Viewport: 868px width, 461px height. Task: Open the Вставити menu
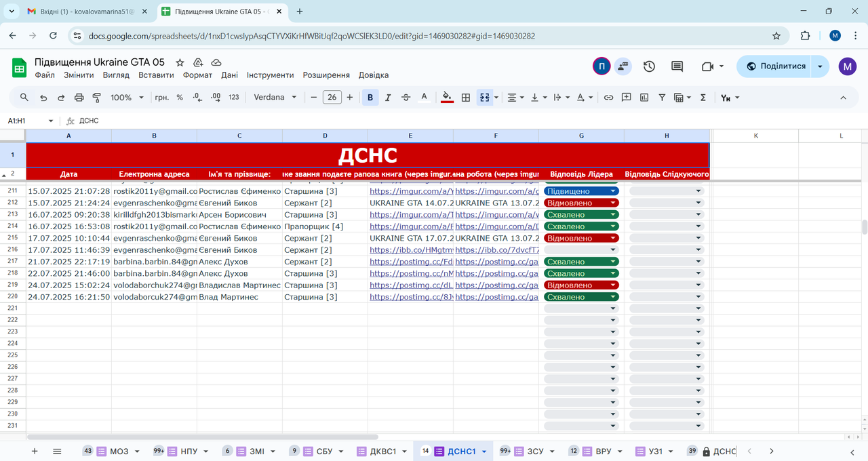click(156, 75)
